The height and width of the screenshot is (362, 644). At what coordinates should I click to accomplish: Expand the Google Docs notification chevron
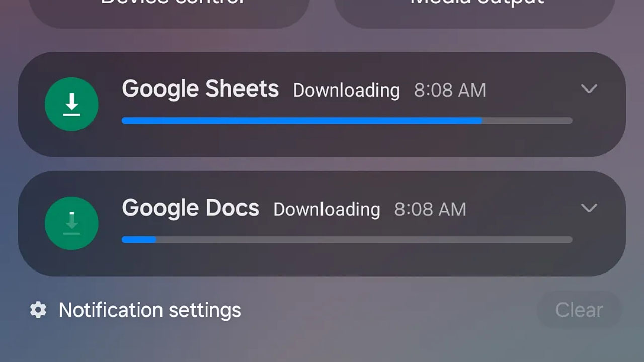click(x=589, y=208)
